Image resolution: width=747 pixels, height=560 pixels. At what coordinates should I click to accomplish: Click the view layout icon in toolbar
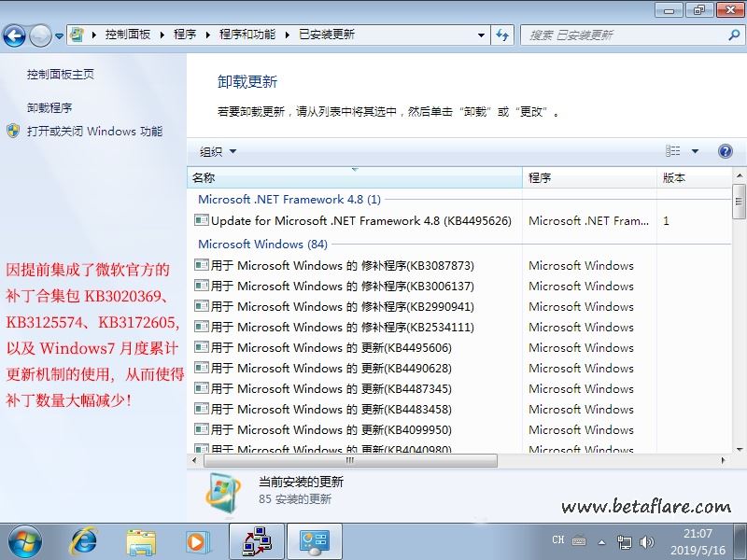pyautogui.click(x=673, y=151)
